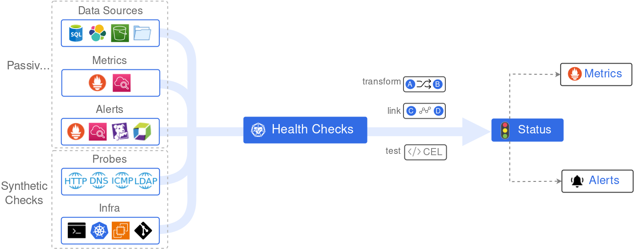Image resolution: width=644 pixels, height=249 pixels.
Task: Select the HTTP probe icon
Action: click(x=76, y=181)
